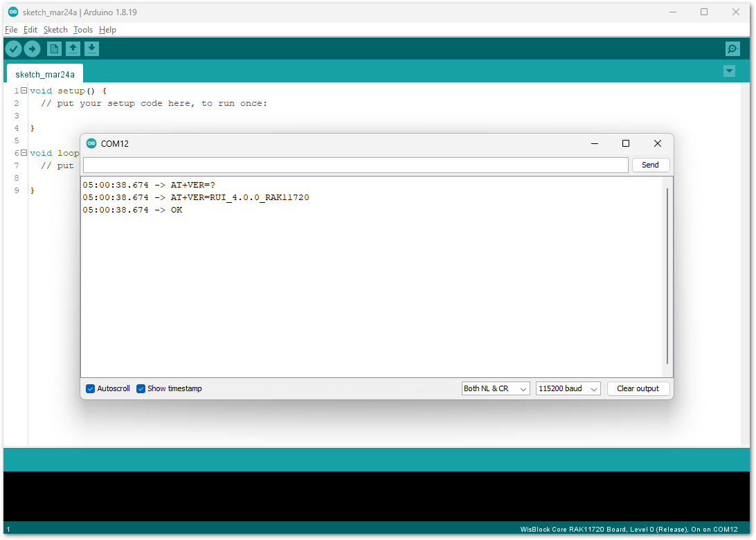Click line number 1 in status bar
The width and height of the screenshot is (756, 540).
click(8, 530)
